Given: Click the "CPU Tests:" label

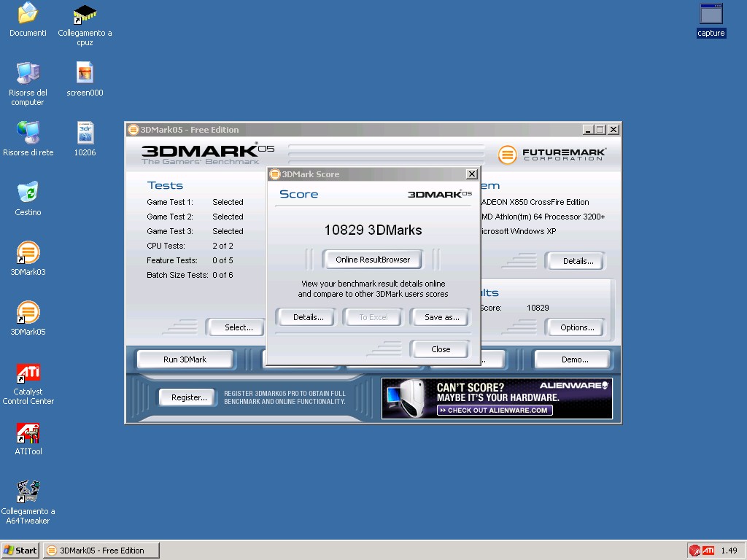Looking at the screenshot, I should (x=166, y=246).
